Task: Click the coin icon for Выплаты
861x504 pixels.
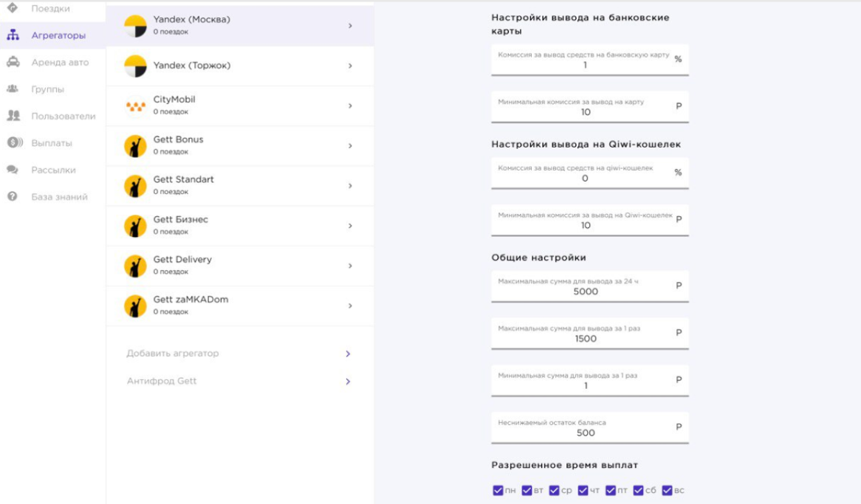Action: tap(14, 142)
